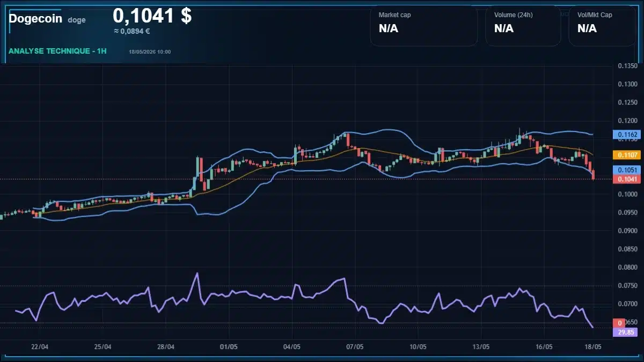Open the Vol/Mkt Cap card
The image size is (644, 362).
pyautogui.click(x=603, y=26)
